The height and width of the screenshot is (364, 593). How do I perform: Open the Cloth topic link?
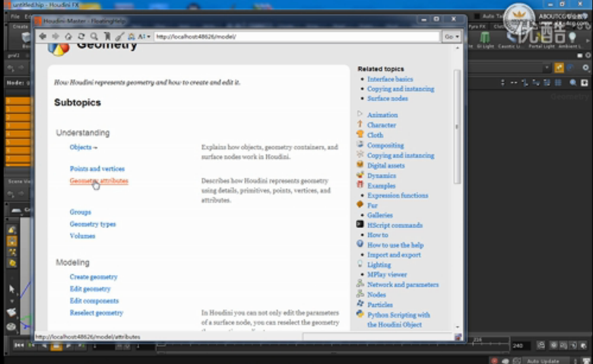pos(375,135)
